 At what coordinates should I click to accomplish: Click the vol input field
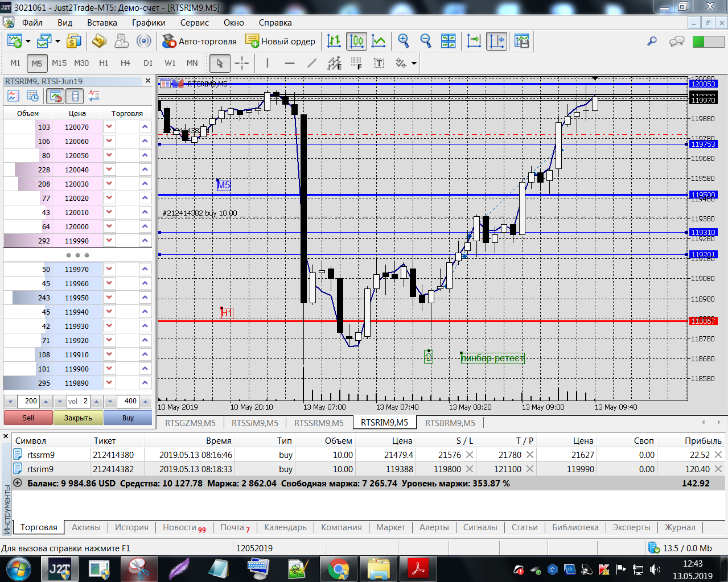(79, 401)
